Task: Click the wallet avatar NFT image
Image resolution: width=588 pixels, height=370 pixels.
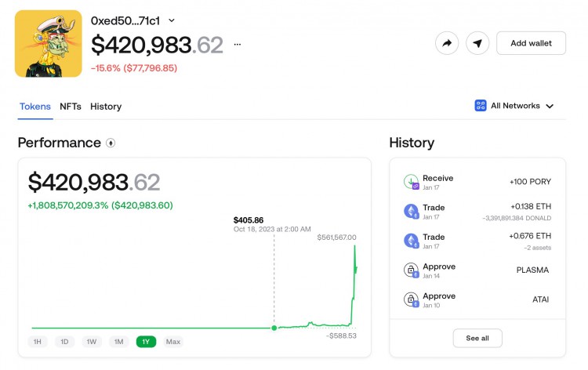Action: pyautogui.click(x=49, y=43)
